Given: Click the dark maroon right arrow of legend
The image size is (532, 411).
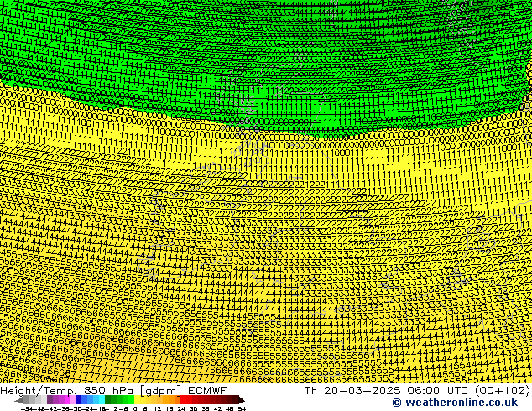Looking at the screenshot, I should coord(242,400).
